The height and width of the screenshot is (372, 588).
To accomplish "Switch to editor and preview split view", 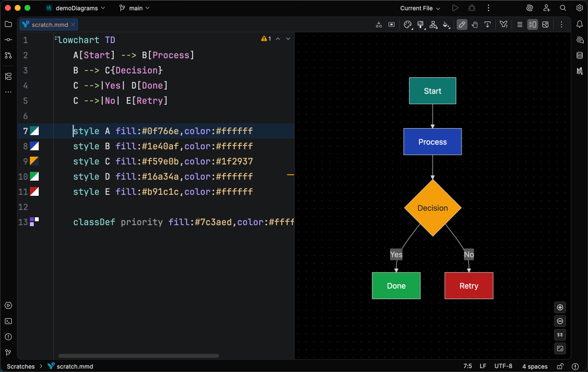I will click(x=533, y=24).
